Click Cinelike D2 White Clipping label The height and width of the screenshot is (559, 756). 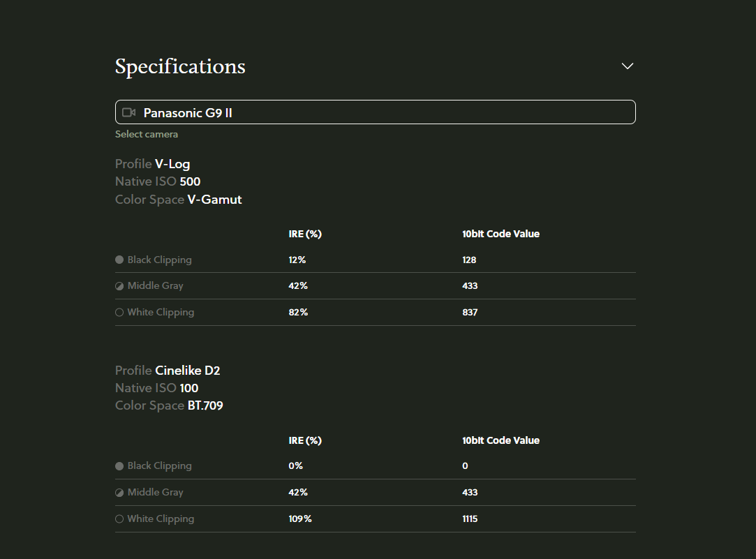161,519
